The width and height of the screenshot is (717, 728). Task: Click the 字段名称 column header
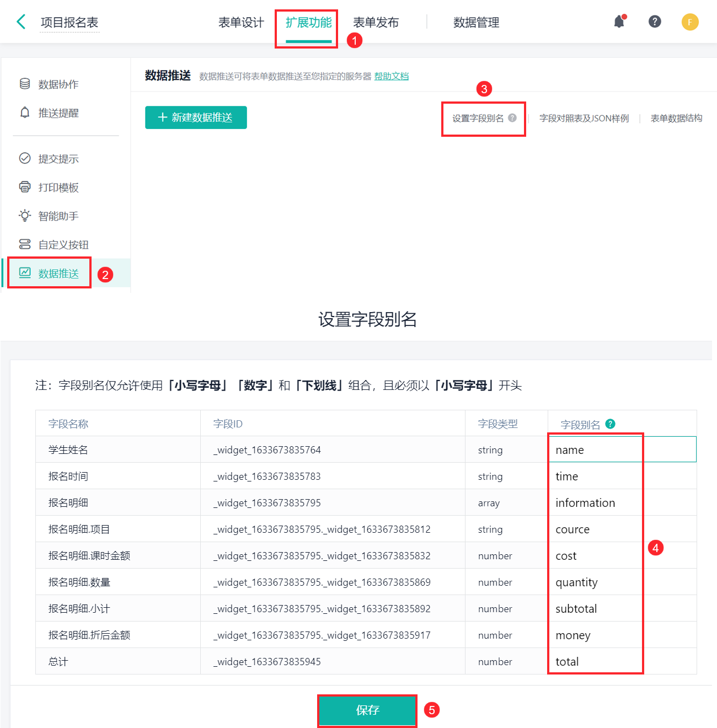(118, 424)
